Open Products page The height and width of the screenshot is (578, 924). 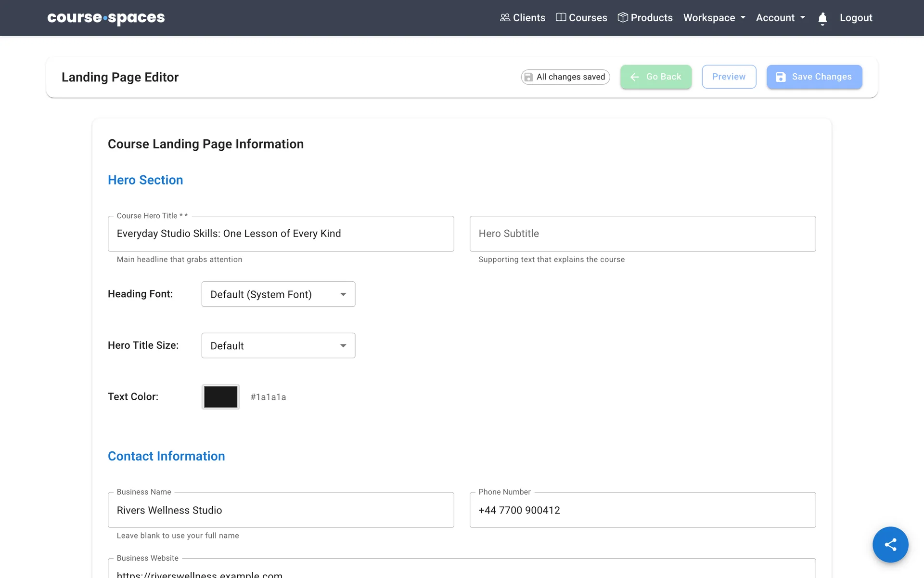pyautogui.click(x=645, y=18)
